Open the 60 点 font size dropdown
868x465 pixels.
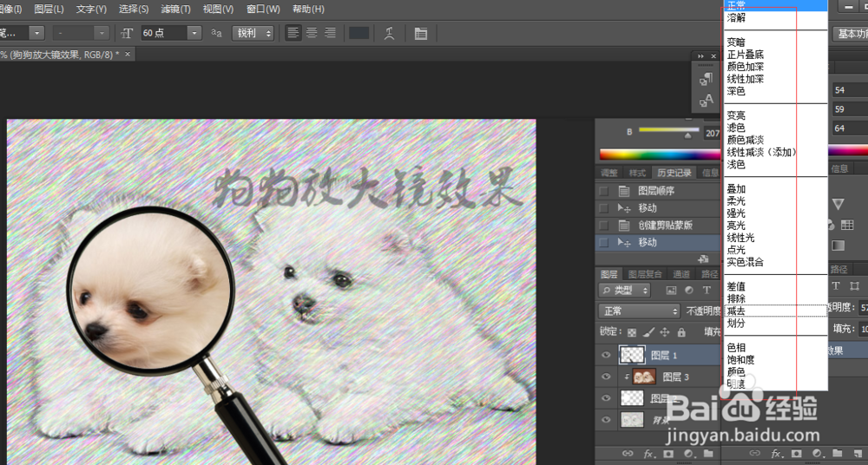[194, 33]
